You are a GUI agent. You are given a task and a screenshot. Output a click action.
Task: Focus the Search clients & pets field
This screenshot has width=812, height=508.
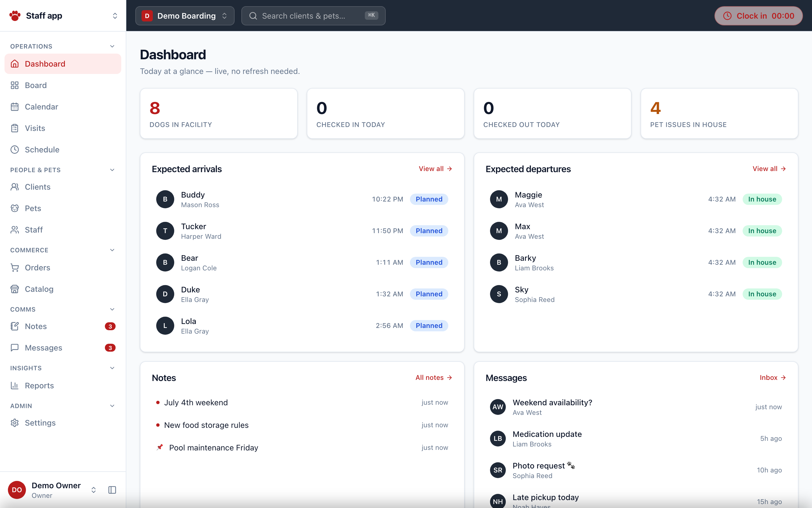coord(314,16)
